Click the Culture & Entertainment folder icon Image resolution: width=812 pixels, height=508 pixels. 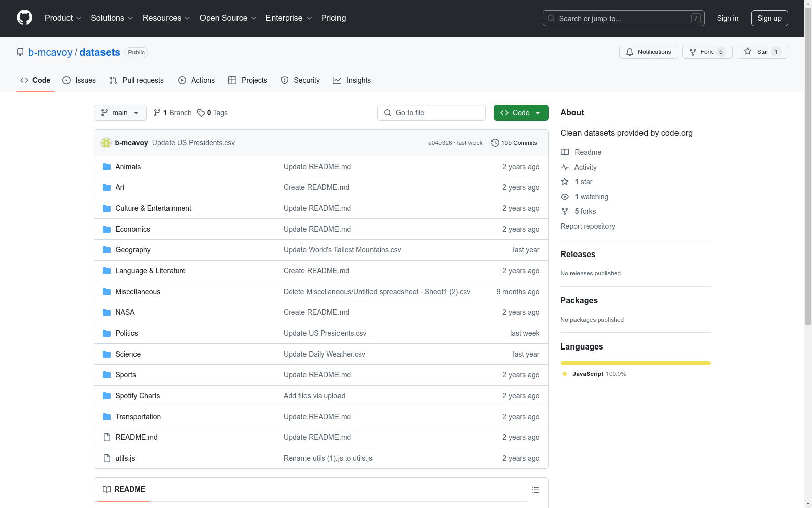click(107, 208)
